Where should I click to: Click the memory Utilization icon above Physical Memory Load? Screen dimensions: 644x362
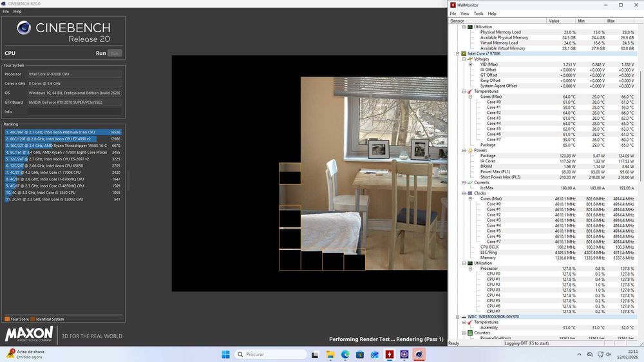[470, 26]
